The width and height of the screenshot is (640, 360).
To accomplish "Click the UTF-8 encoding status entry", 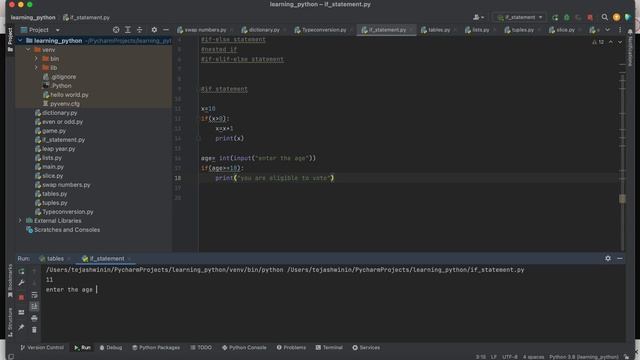I will (510, 357).
